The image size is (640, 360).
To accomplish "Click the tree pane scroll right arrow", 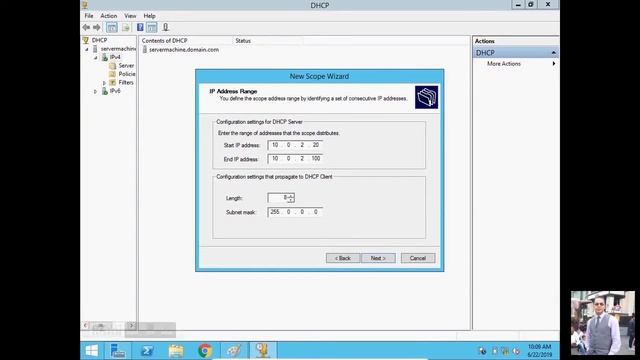I will (x=131, y=325).
